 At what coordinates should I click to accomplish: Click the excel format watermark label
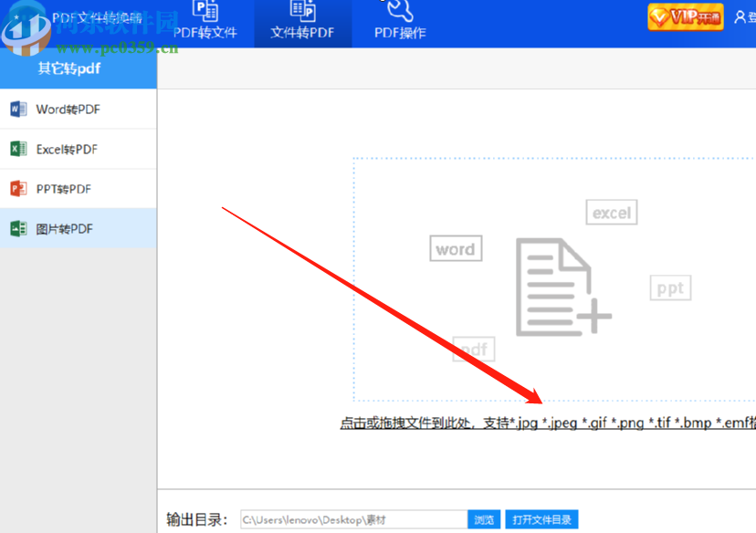coord(611,212)
